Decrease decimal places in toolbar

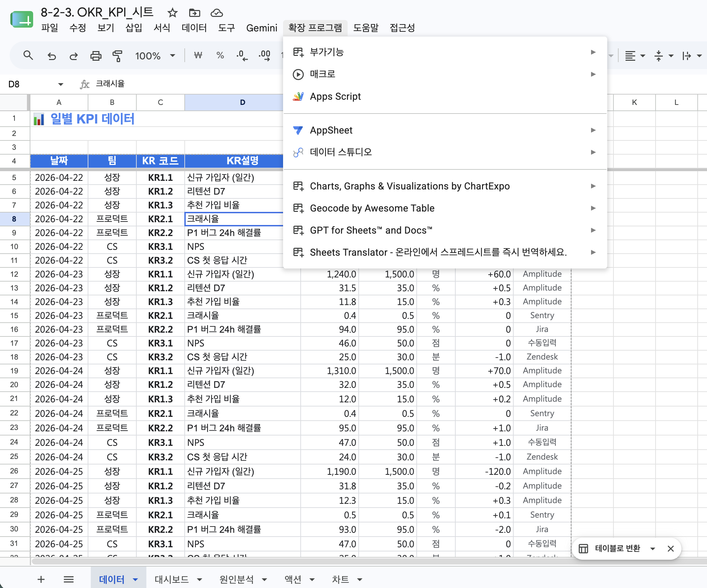242,56
